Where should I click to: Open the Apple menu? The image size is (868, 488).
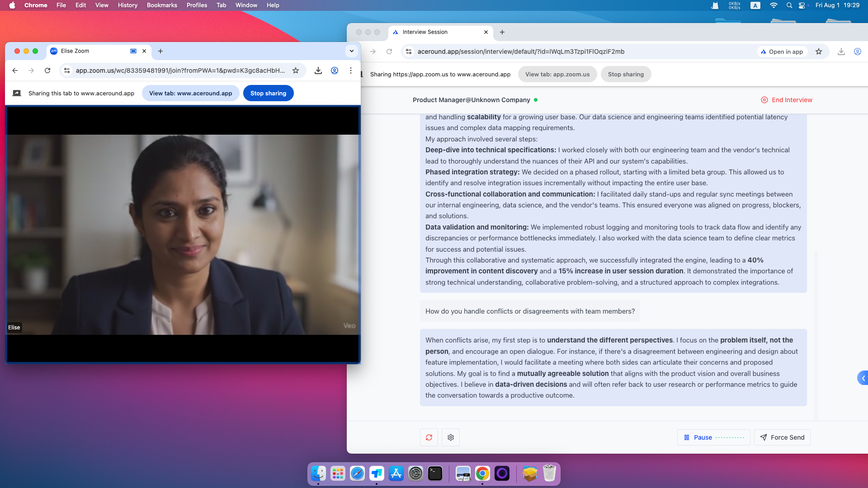12,5
